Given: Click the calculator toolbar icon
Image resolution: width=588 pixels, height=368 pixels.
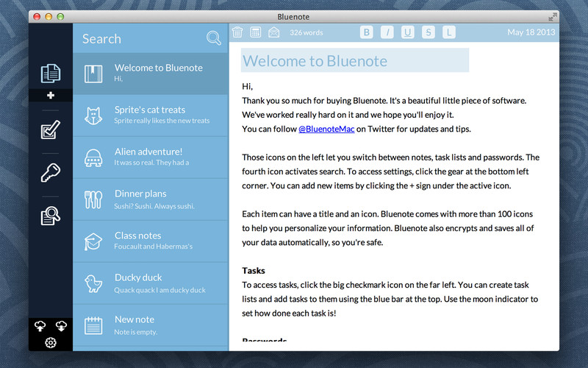Looking at the screenshot, I should pos(255,32).
